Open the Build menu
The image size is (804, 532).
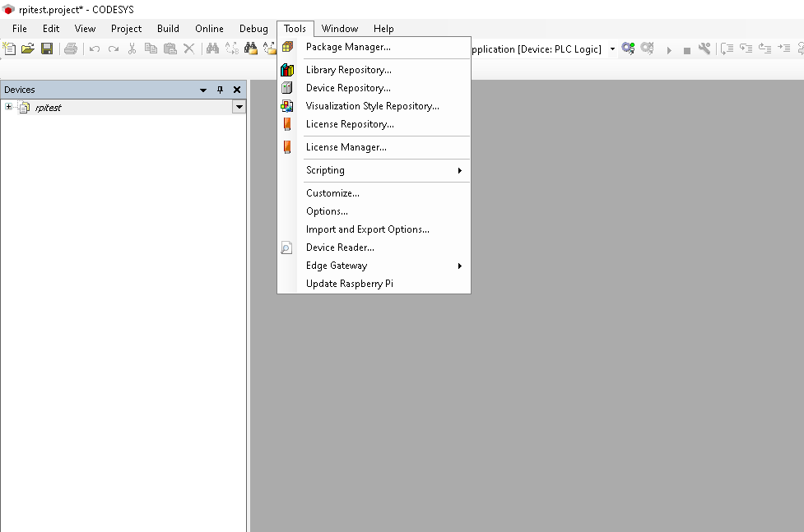click(x=168, y=29)
